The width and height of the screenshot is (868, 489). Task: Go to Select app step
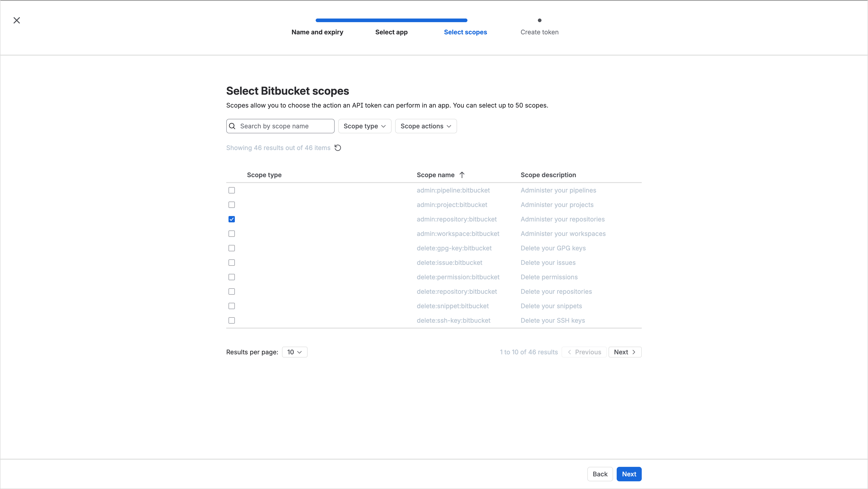click(x=391, y=32)
